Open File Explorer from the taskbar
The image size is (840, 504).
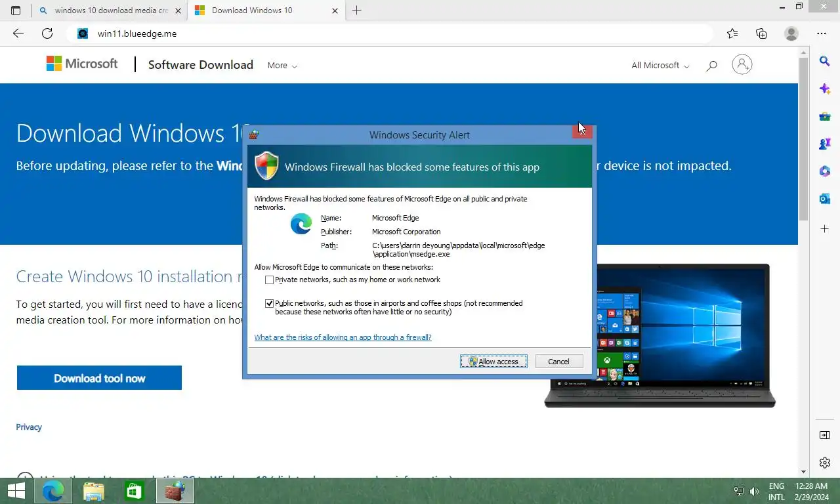(94, 491)
